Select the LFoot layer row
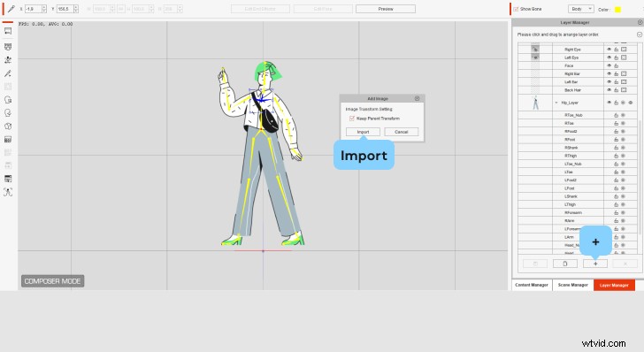Screen dimensions: 644x352 coord(577,188)
